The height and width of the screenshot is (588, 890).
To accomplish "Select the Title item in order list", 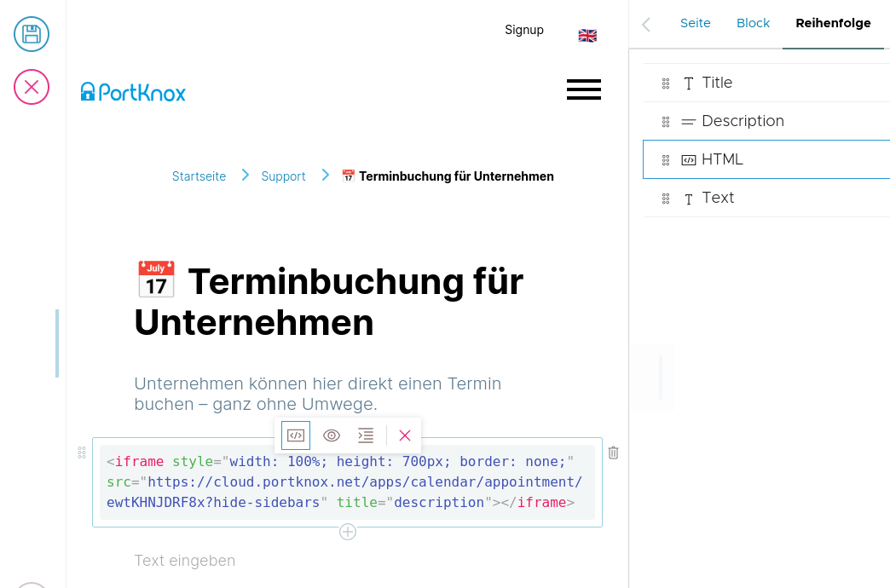I will [x=717, y=83].
